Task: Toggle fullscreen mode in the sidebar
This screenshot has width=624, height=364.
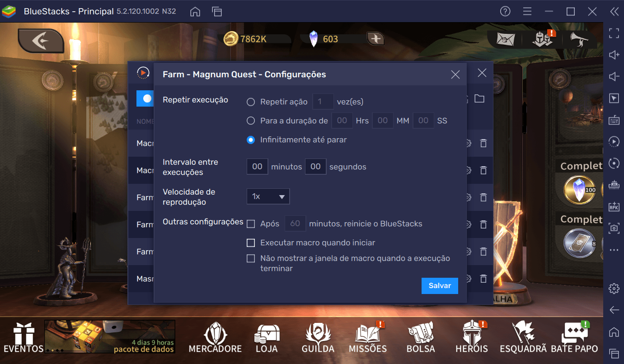Action: 614,33
